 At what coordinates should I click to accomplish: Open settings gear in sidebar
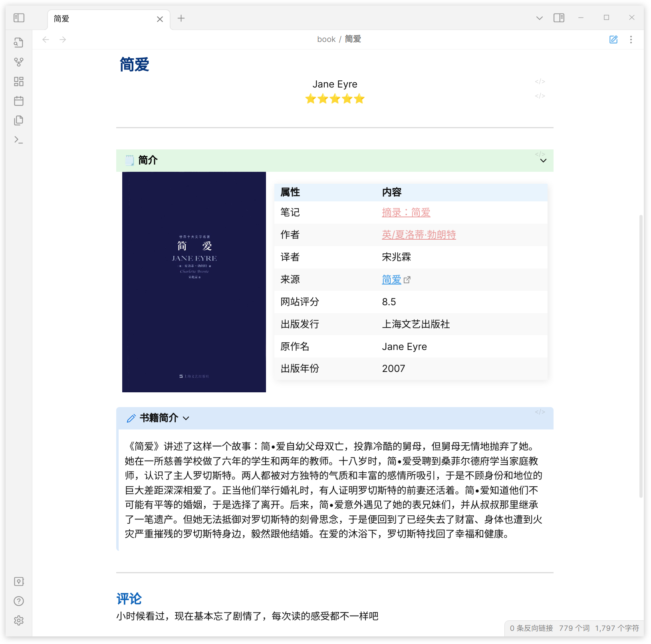[19, 620]
